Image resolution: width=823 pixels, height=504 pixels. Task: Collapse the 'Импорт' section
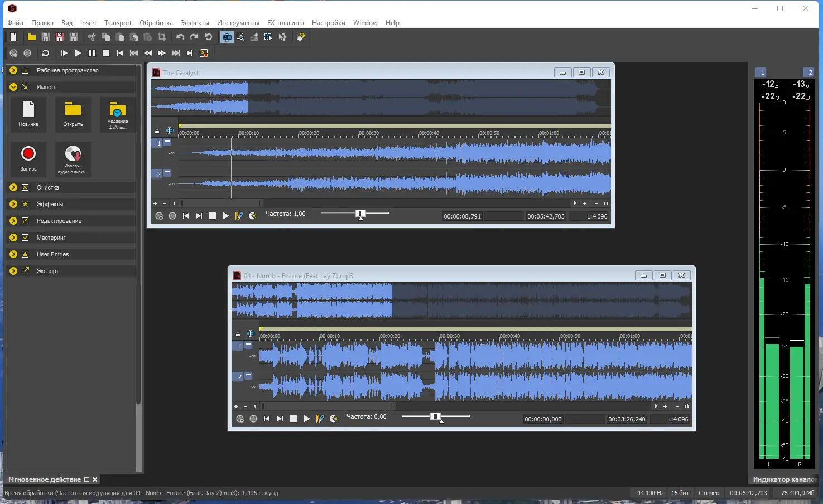(13, 87)
